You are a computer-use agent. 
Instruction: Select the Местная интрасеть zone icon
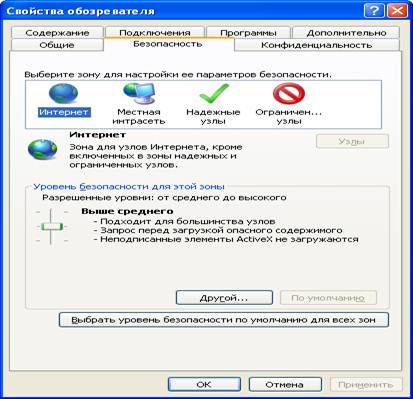(139, 94)
